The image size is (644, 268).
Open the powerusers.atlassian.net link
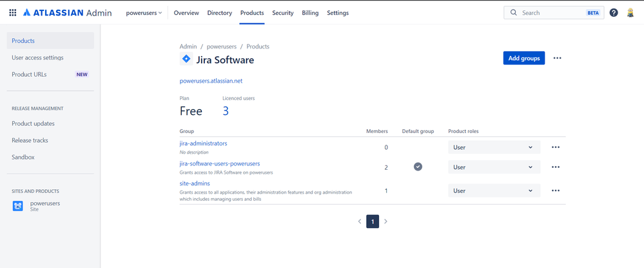pos(211,81)
